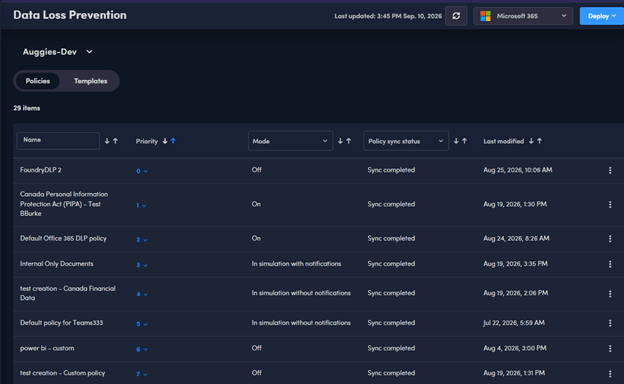The height and width of the screenshot is (384, 624).
Task: Open more options menu for FoundryDLP 2
Action: pyautogui.click(x=610, y=170)
